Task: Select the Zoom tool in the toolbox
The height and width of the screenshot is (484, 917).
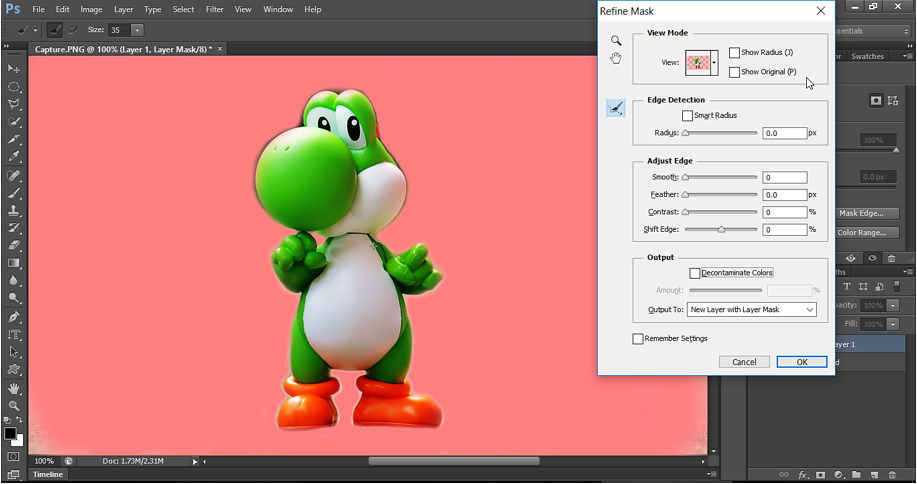Action: (13, 406)
